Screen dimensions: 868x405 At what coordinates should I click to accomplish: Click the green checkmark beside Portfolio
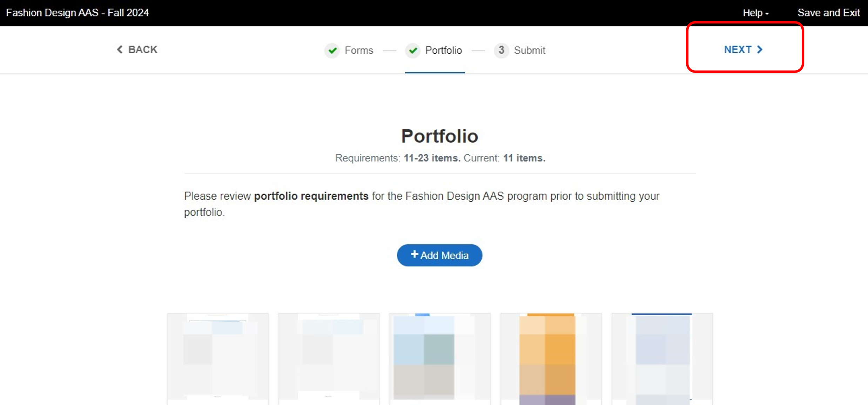coord(413,50)
